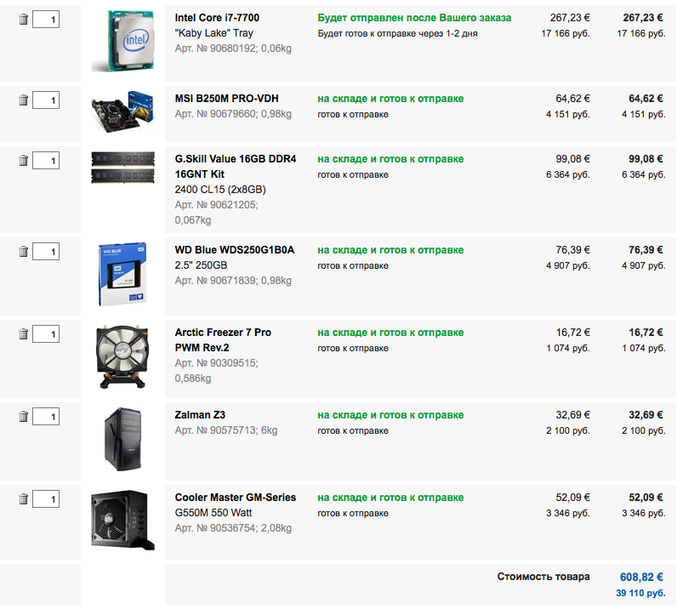Viewport: 700px width, 609px height.
Task: Open Arctic Freezer 7 Pro product link
Action: tap(223, 340)
